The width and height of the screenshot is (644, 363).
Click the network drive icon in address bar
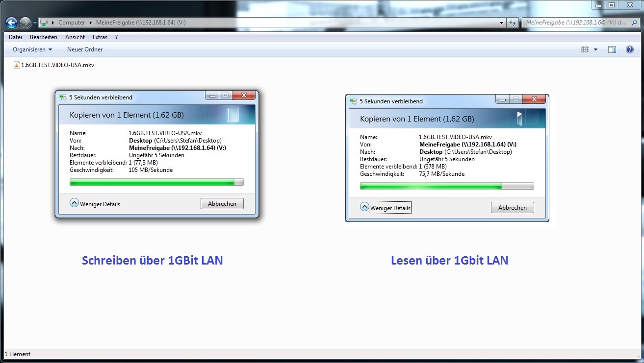(x=44, y=23)
